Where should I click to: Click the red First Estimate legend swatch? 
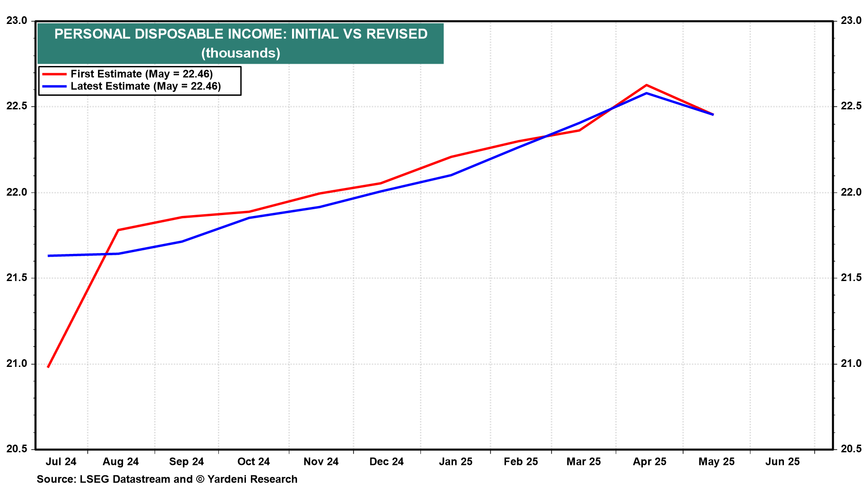pyautogui.click(x=54, y=74)
